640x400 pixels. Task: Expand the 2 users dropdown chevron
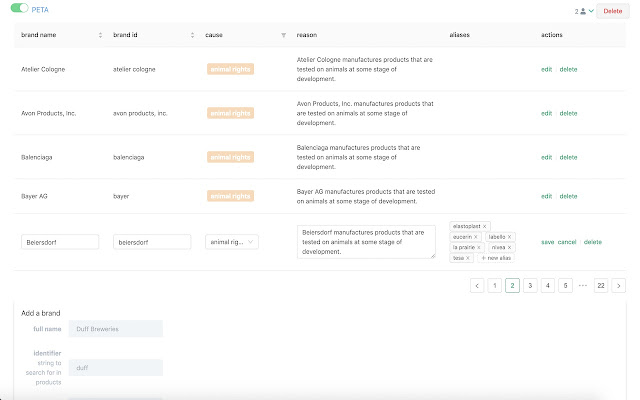pos(591,11)
